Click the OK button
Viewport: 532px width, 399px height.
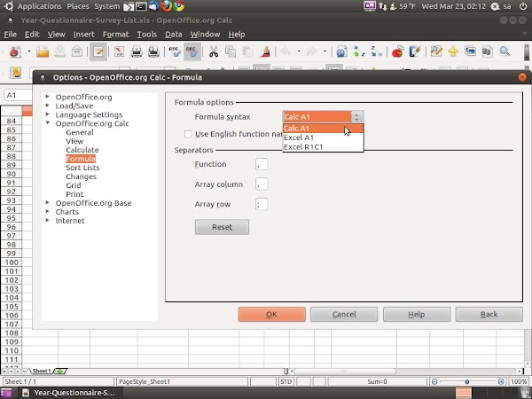[272, 315]
